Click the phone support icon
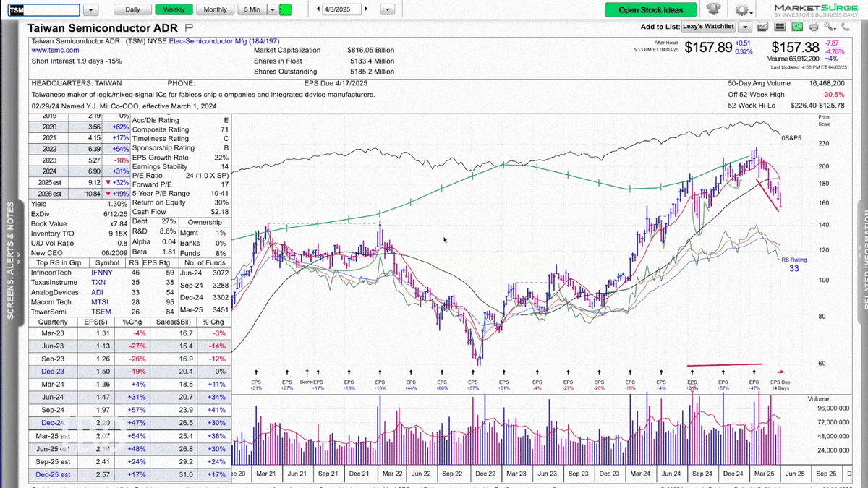Image resolution: width=868 pixels, height=488 pixels. tap(846, 27)
